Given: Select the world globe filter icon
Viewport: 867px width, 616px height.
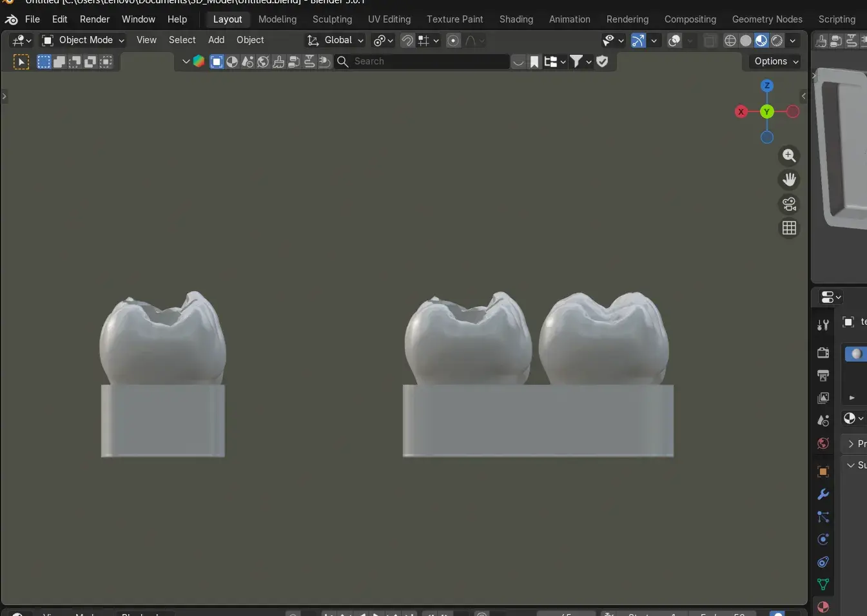Looking at the screenshot, I should [x=263, y=61].
